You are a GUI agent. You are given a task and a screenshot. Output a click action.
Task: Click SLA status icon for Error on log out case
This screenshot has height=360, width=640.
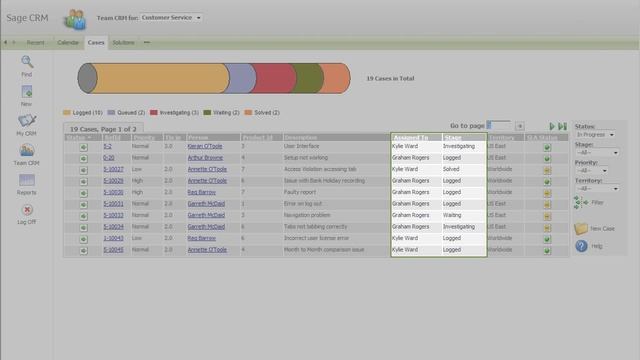[x=547, y=204]
